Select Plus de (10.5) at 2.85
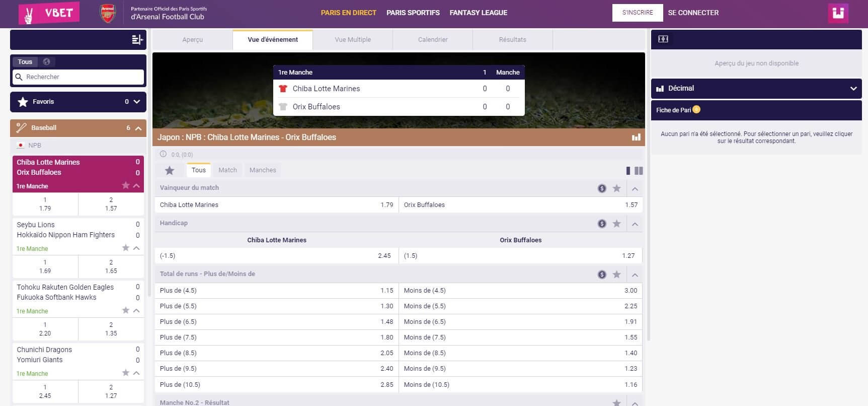 point(276,385)
